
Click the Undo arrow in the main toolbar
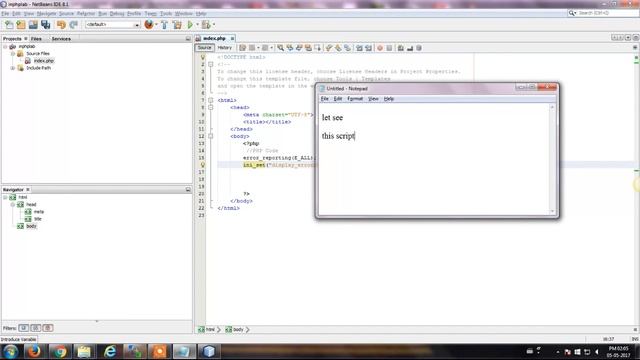pos(61,24)
